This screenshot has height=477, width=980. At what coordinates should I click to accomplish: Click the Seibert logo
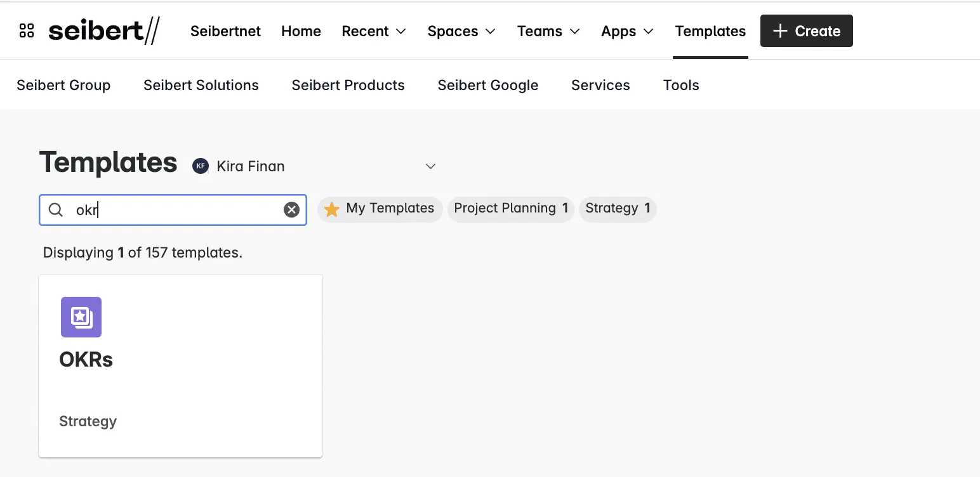tap(104, 31)
